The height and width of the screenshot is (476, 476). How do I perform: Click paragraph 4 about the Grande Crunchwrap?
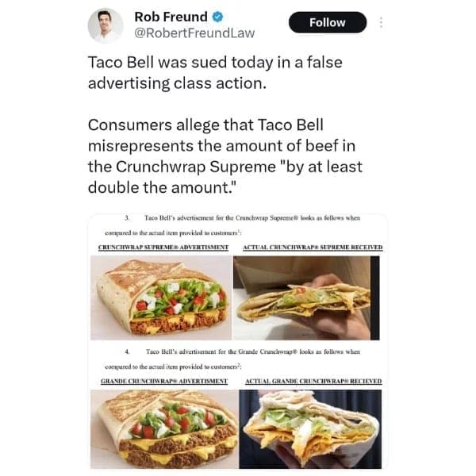coord(246,350)
